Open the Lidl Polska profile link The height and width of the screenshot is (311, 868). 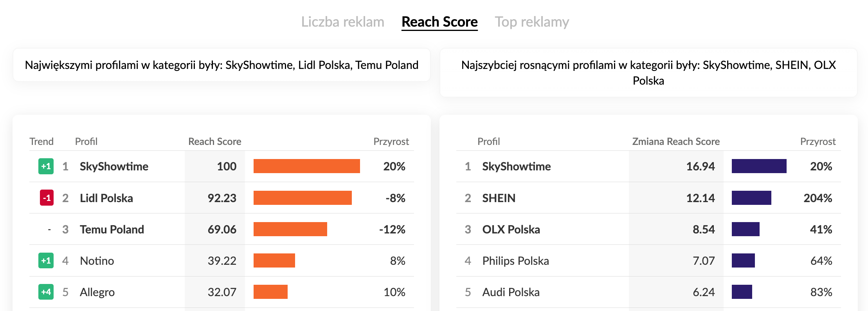(x=106, y=198)
